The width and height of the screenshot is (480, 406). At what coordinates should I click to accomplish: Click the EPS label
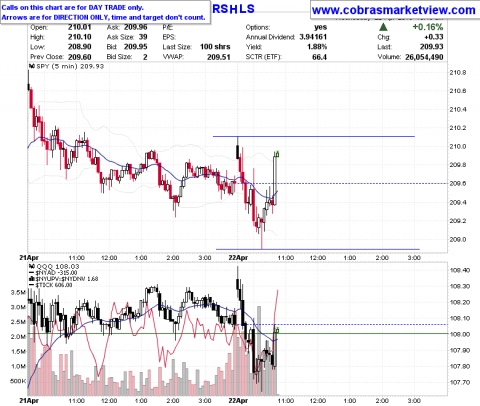click(169, 37)
